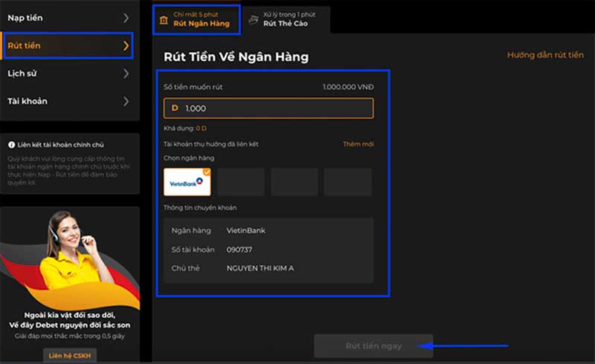This screenshot has height=364, width=595.
Task: Switch to the Rút Thẻ Cào tab
Action: click(x=286, y=19)
